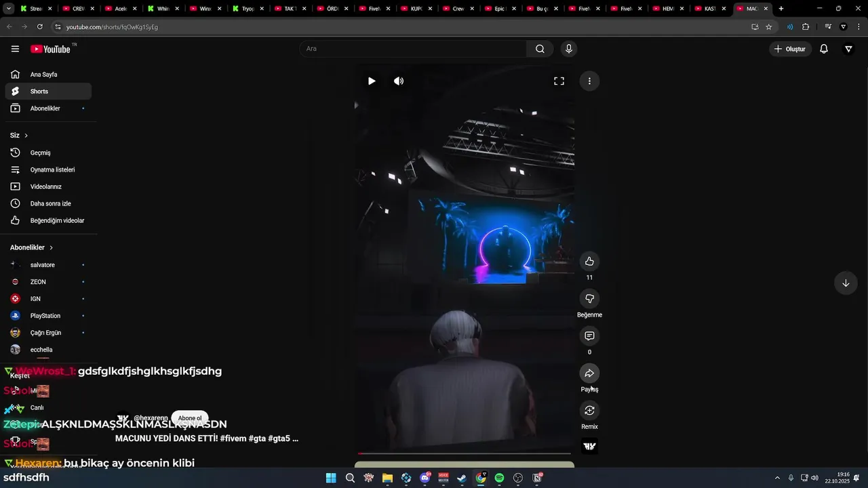Go to the next Short arrow
The height and width of the screenshot is (488, 868).
pyautogui.click(x=846, y=283)
